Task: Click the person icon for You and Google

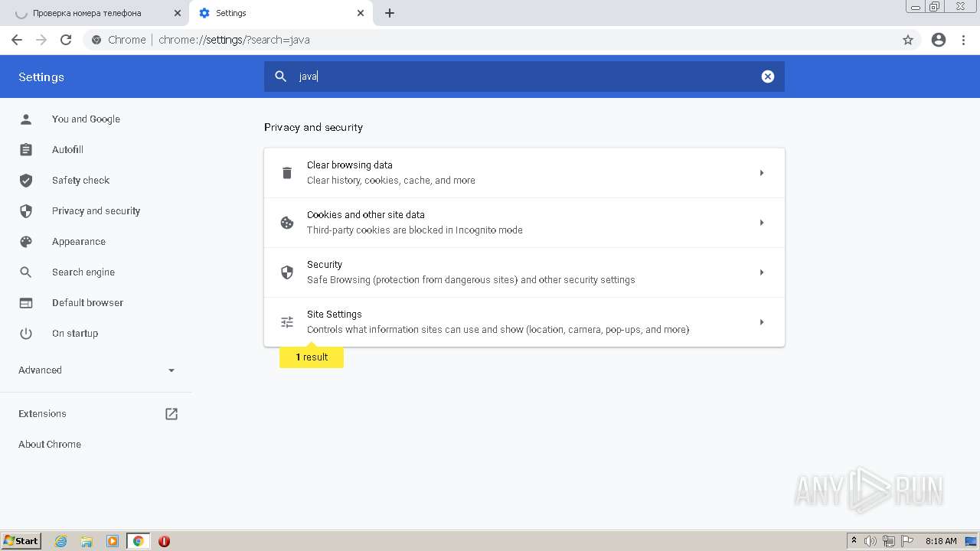Action: click(x=26, y=119)
